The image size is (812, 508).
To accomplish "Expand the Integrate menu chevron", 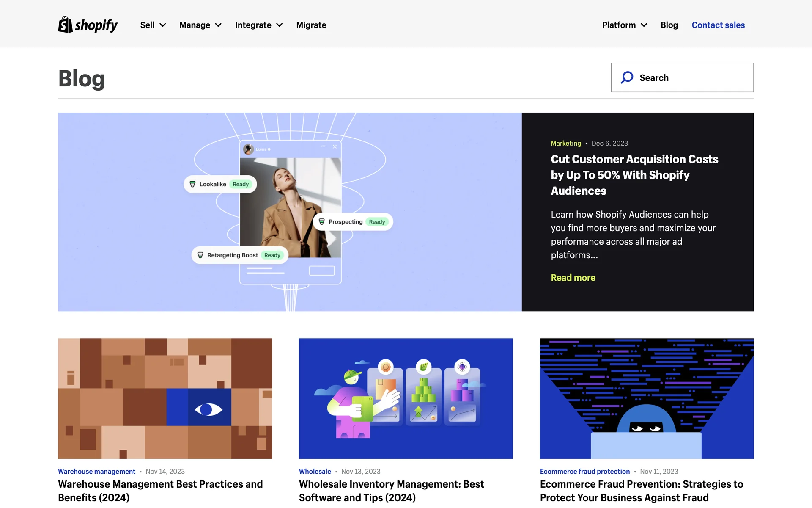I will (x=280, y=25).
